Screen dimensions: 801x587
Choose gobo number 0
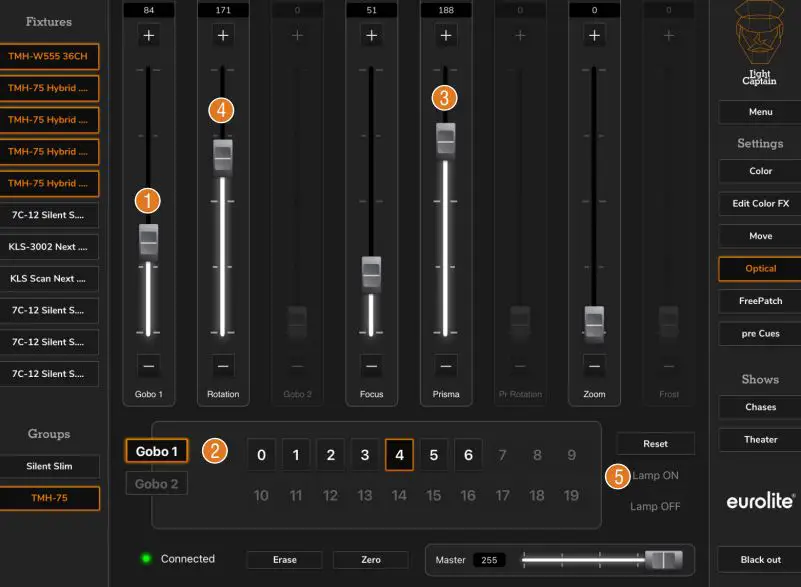pos(261,455)
